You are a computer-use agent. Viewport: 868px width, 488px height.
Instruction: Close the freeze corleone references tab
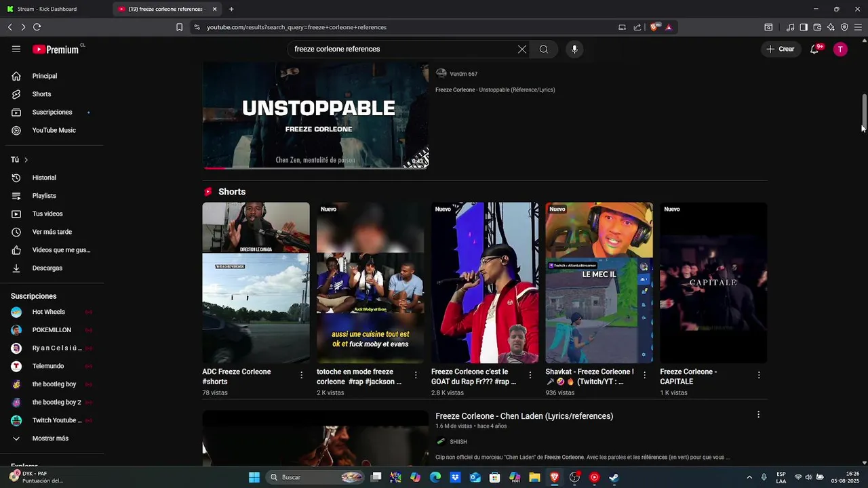click(x=214, y=9)
